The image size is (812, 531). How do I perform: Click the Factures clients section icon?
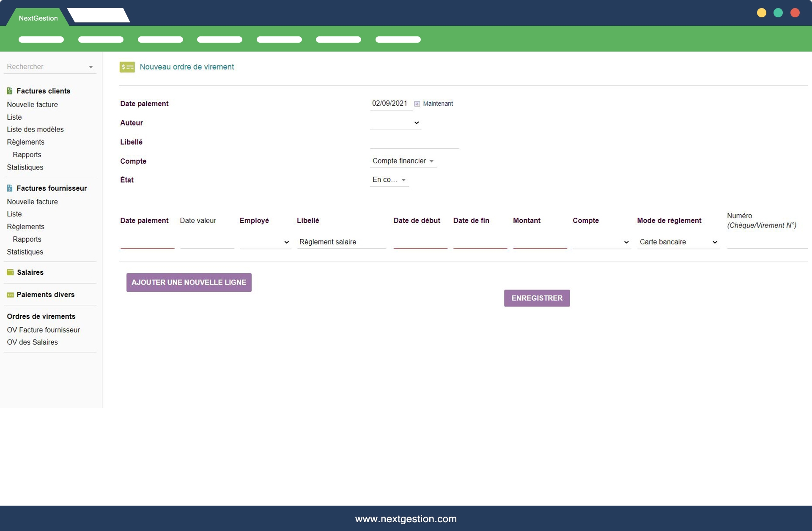[10, 91]
